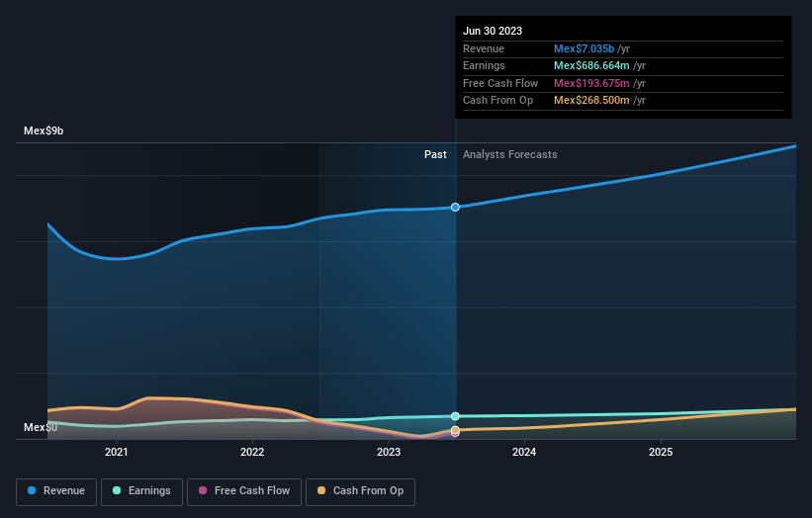The image size is (812, 518).
Task: Click the Mex$9b y-axis label
Action: point(44,130)
